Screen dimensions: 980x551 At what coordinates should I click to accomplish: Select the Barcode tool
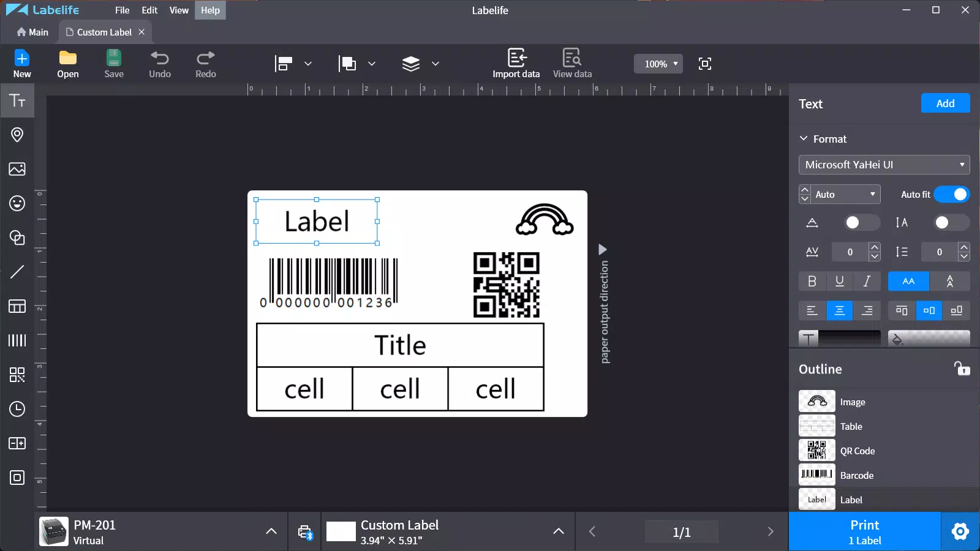click(17, 340)
